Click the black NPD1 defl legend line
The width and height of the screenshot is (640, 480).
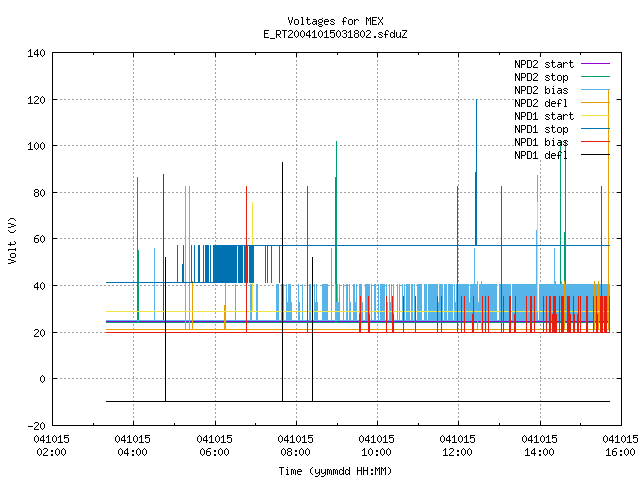(595, 155)
